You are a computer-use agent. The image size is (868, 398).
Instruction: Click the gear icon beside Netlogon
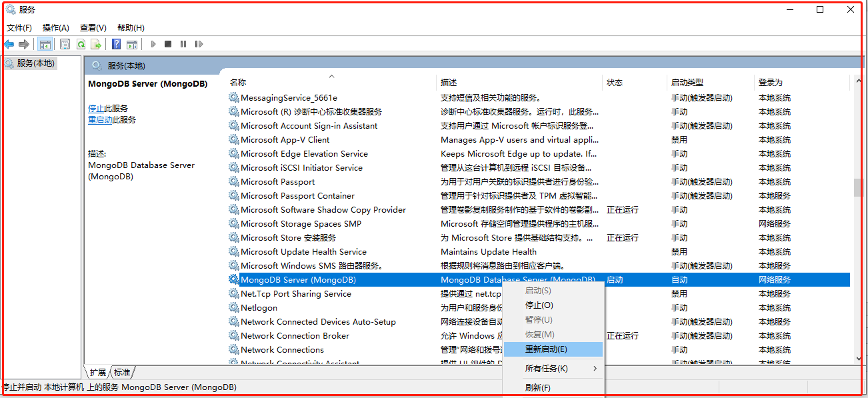[234, 307]
